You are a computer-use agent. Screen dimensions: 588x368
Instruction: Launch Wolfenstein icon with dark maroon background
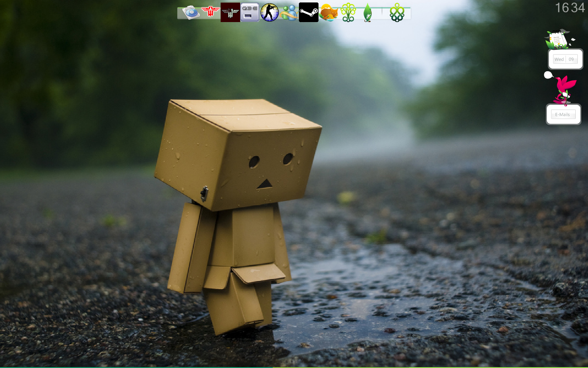230,12
